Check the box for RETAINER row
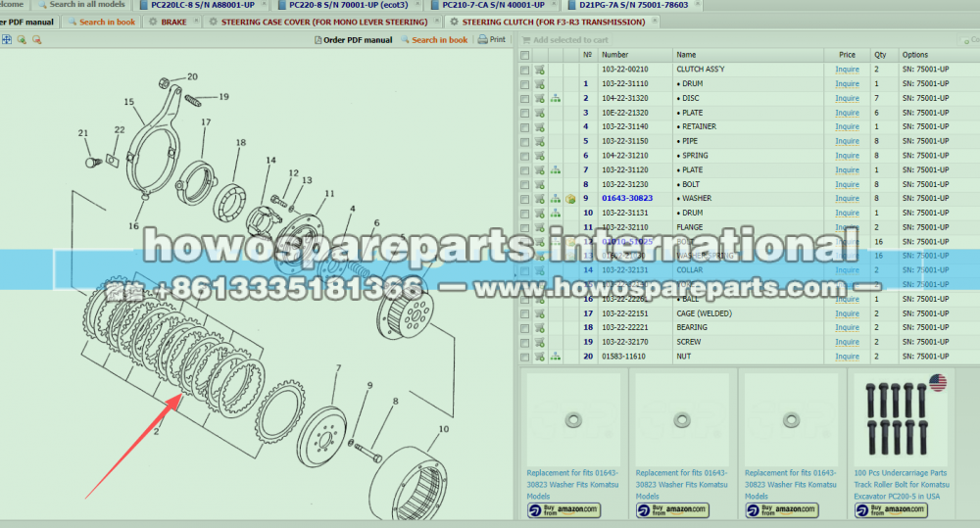980x528 pixels. coord(525,127)
